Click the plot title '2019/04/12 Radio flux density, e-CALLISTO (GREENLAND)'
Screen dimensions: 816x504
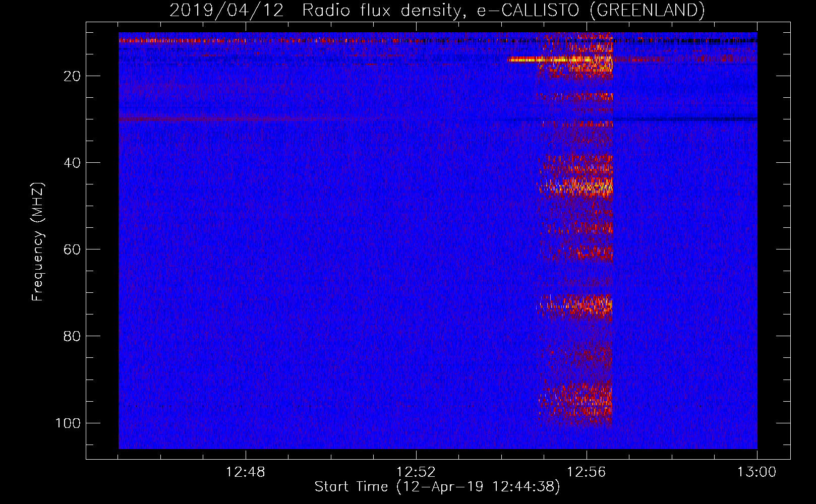(437, 10)
